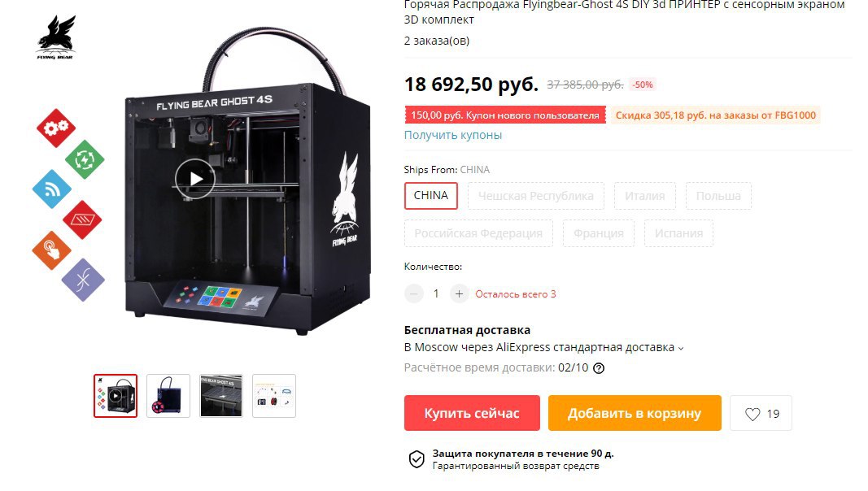Click the red gears feature icon
Image resolution: width=868 pixels, height=491 pixels.
click(x=56, y=128)
